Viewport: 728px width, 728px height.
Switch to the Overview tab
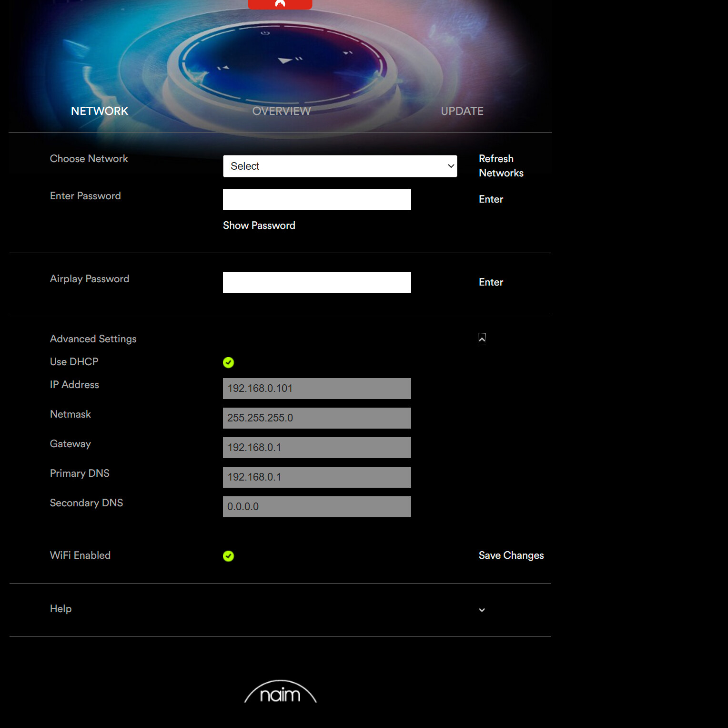281,111
